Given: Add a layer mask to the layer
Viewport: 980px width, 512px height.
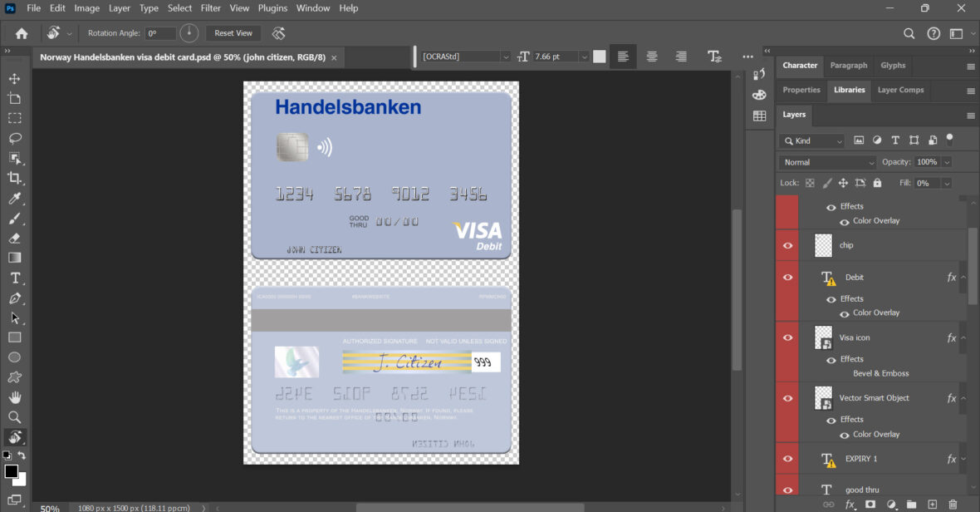Looking at the screenshot, I should 870,503.
